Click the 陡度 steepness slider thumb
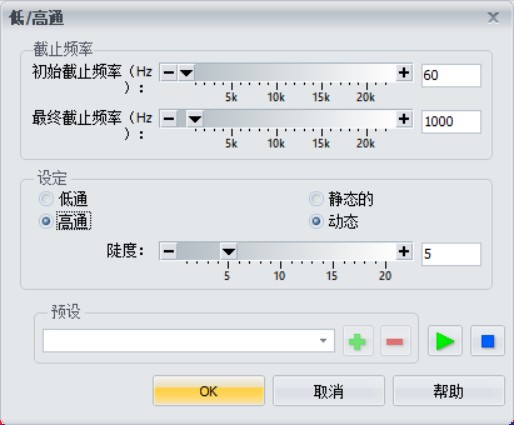Viewport: 514px width, 425px height. coord(229,251)
